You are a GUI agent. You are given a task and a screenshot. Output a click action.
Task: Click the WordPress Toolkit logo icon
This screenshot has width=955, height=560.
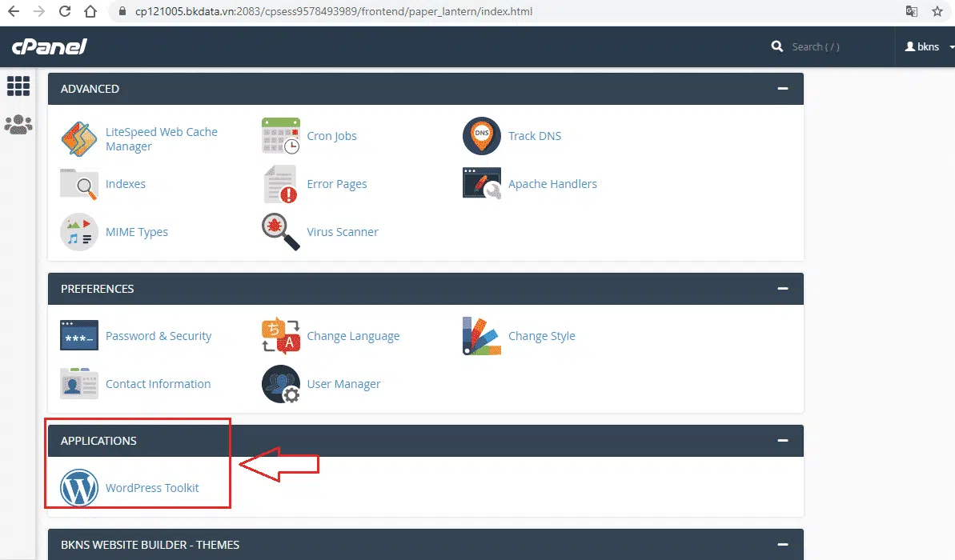pos(79,488)
